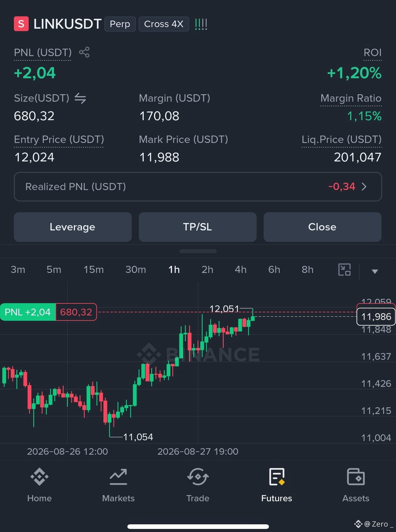Tap the 11,988 mark price value

159,157
